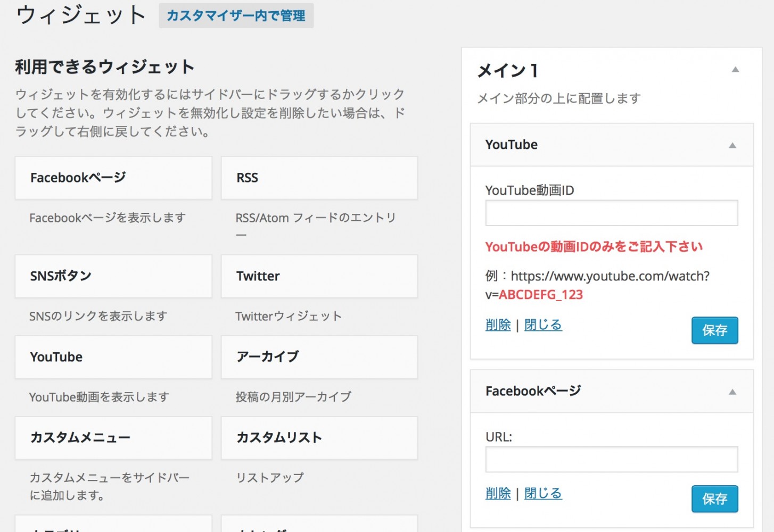Screen dimensions: 774x532
Task: Select the YouTube available widget
Action: point(113,357)
